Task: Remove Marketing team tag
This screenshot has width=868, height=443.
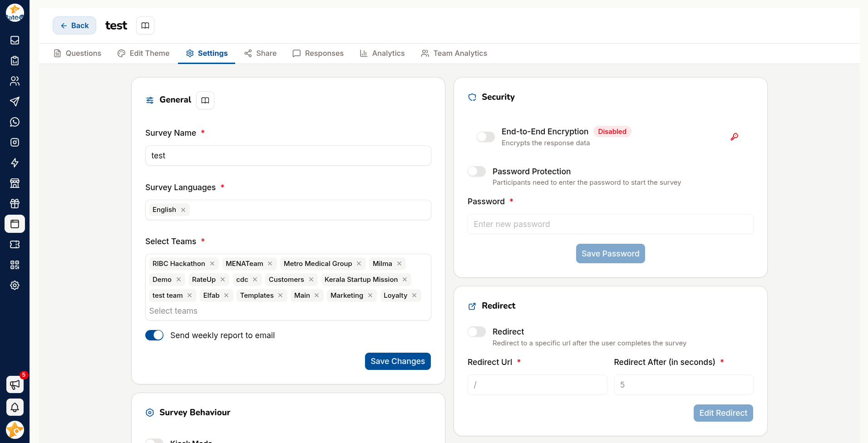Action: coord(370,295)
